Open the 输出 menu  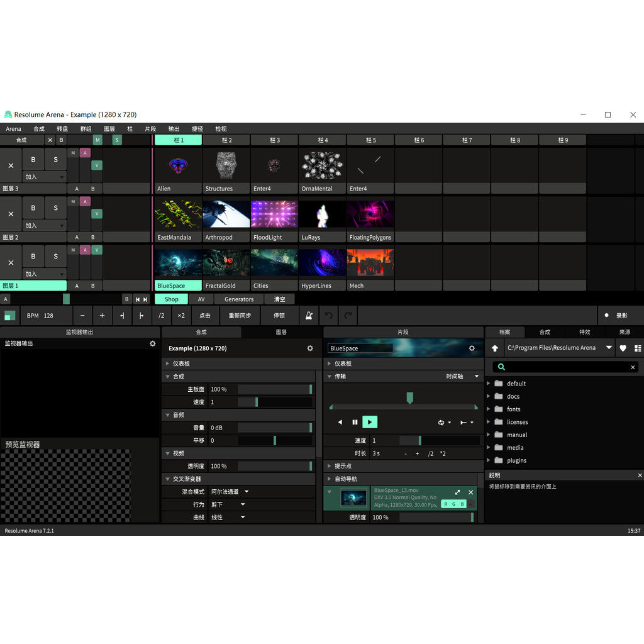click(174, 128)
